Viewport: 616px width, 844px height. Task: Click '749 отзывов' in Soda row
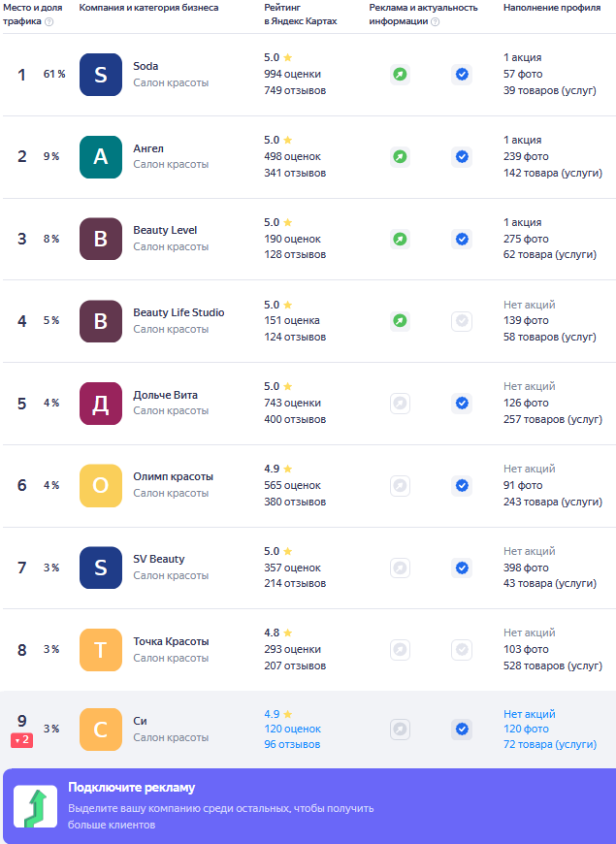[x=295, y=91]
